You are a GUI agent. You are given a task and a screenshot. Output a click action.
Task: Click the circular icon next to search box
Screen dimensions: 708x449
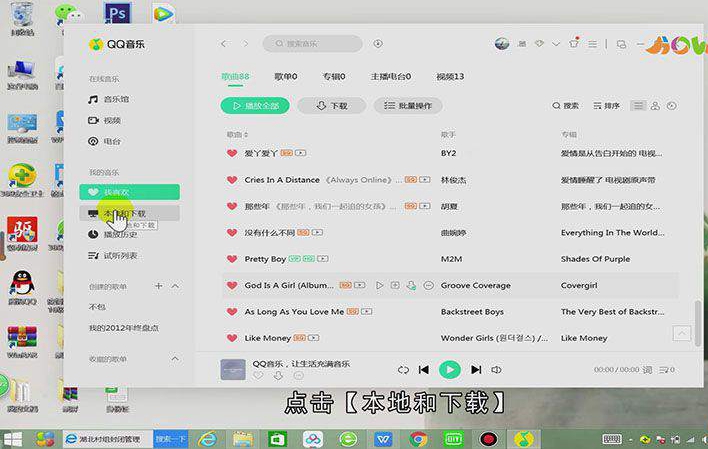pyautogui.click(x=378, y=44)
